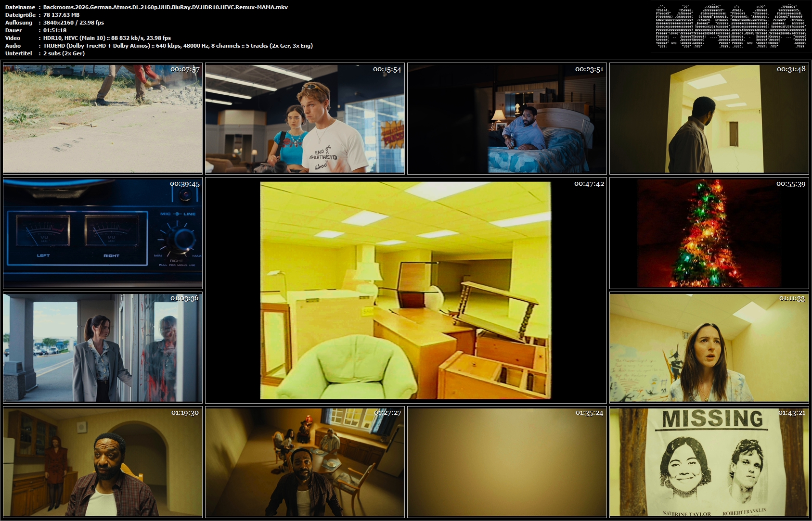Click the ASCII art logo in top right

pyautogui.click(x=731, y=26)
